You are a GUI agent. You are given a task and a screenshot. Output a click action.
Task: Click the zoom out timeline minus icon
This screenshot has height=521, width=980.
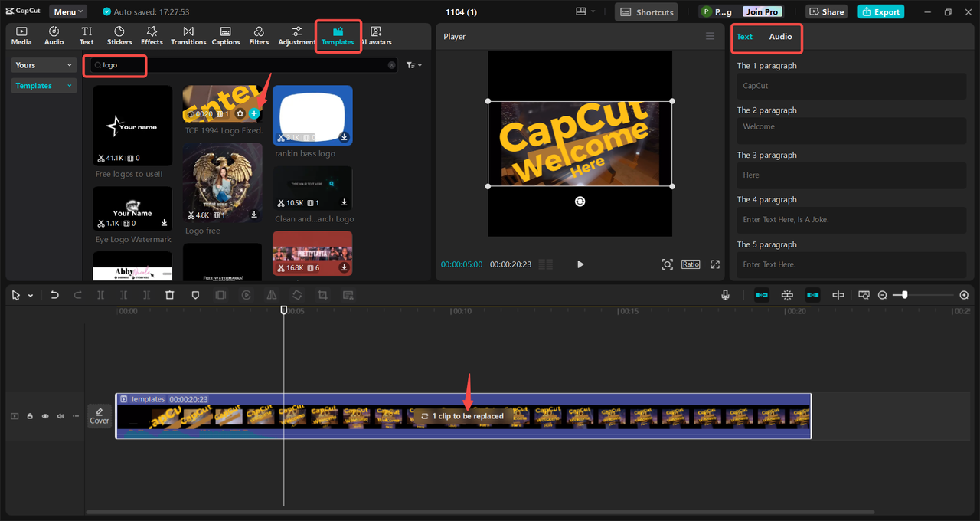pyautogui.click(x=882, y=295)
